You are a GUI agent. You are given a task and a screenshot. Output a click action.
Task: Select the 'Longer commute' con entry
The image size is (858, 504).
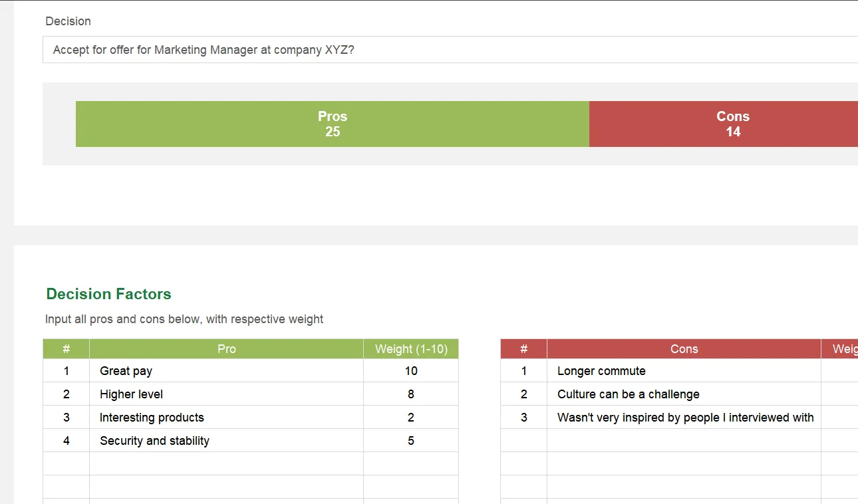tap(601, 370)
